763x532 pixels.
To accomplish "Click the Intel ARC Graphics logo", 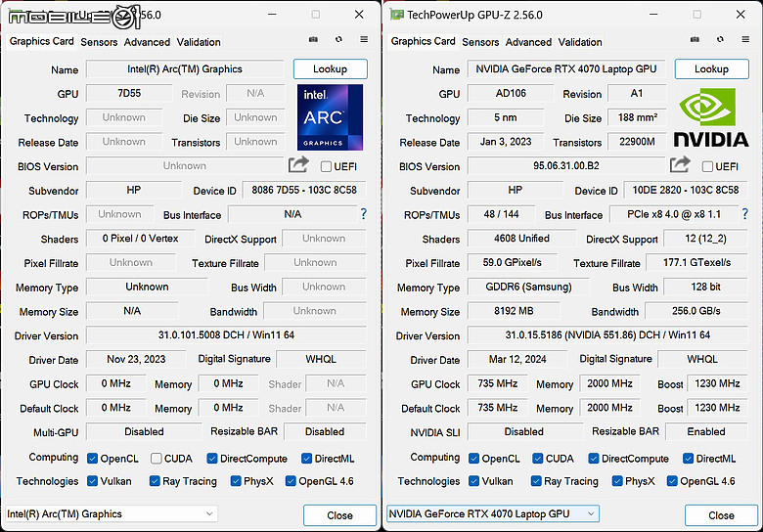I will pos(330,117).
